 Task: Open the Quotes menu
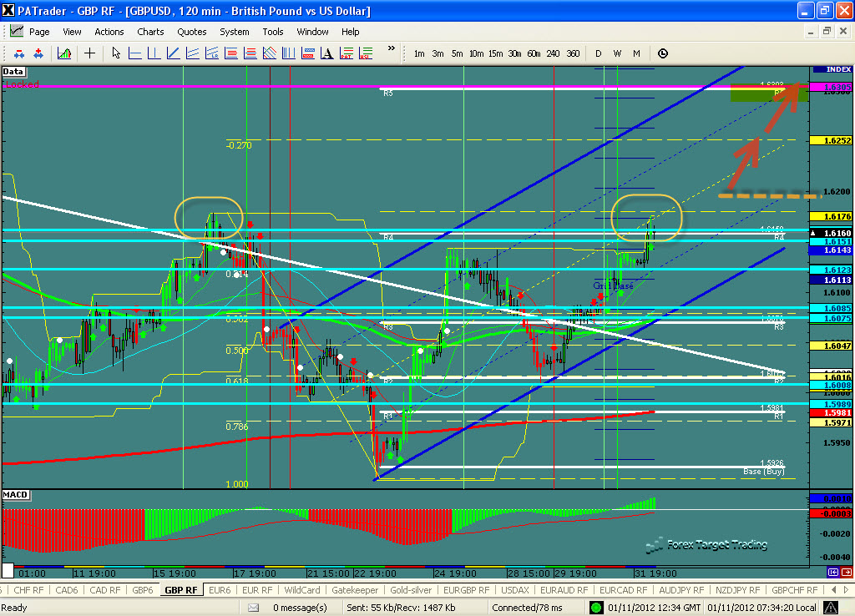(x=192, y=32)
